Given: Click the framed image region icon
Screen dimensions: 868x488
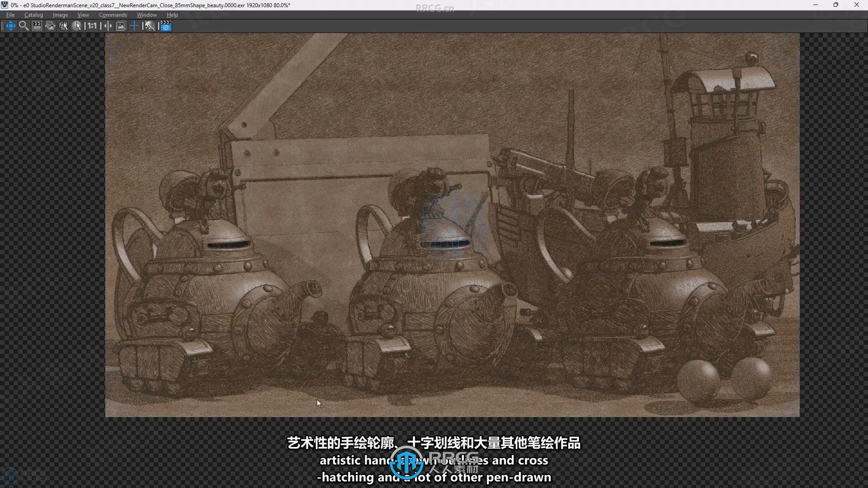Looking at the screenshot, I should click(x=121, y=26).
